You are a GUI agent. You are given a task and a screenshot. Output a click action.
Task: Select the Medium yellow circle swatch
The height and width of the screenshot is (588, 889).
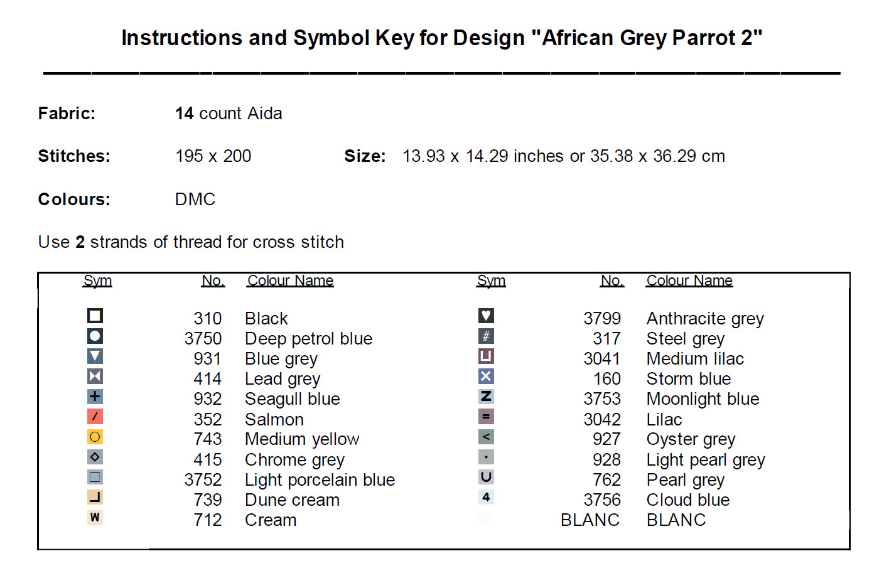point(95,437)
